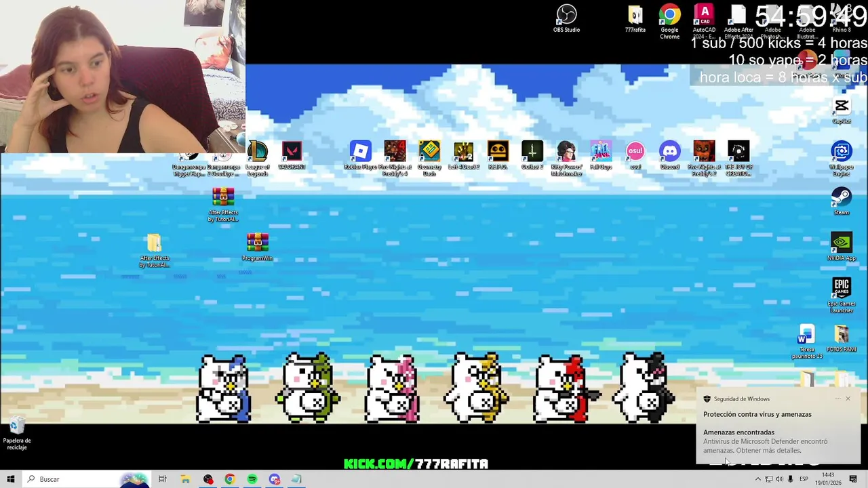The height and width of the screenshot is (488, 868).
Task: Launch League of Legends shortcut
Action: pyautogui.click(x=257, y=157)
